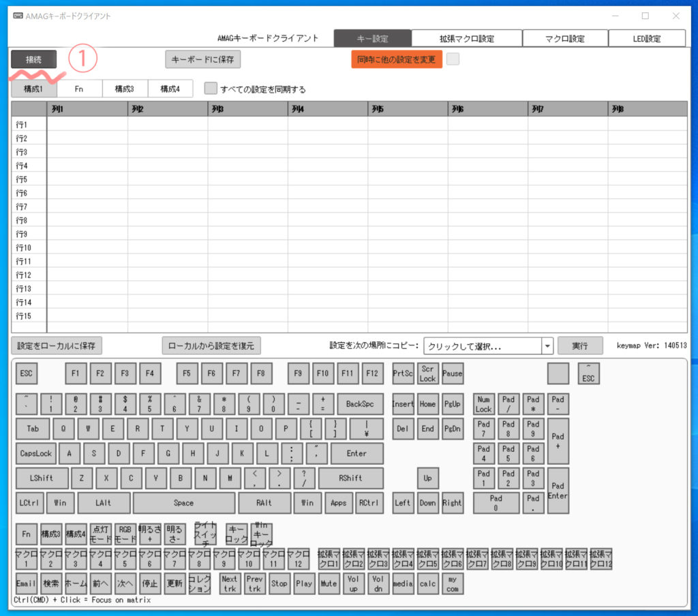The height and width of the screenshot is (616, 698).
Task: Select the blank key left of ^ESC
Action: click(x=558, y=373)
